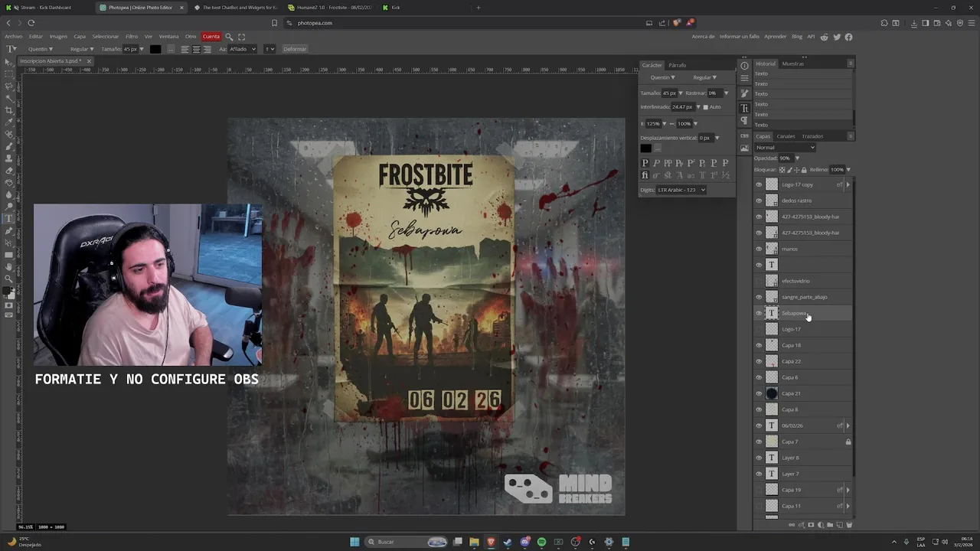
Task: Hide the Capa 7 layer
Action: coord(759,442)
